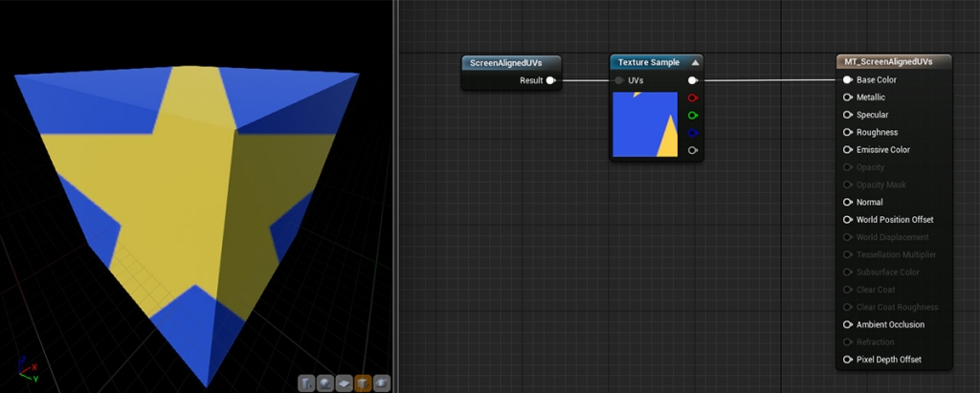The height and width of the screenshot is (393, 980).
Task: Click the Ambient Occlusion input pin
Action: click(x=848, y=325)
